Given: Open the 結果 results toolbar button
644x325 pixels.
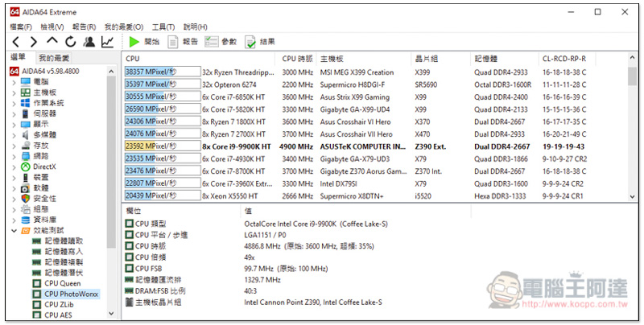Looking at the screenshot, I should (260, 42).
